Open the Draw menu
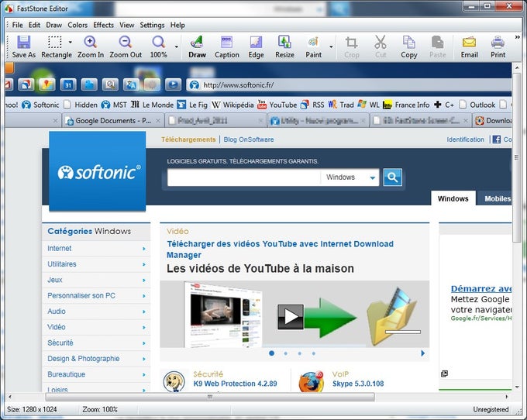The image size is (527, 420). (53, 25)
